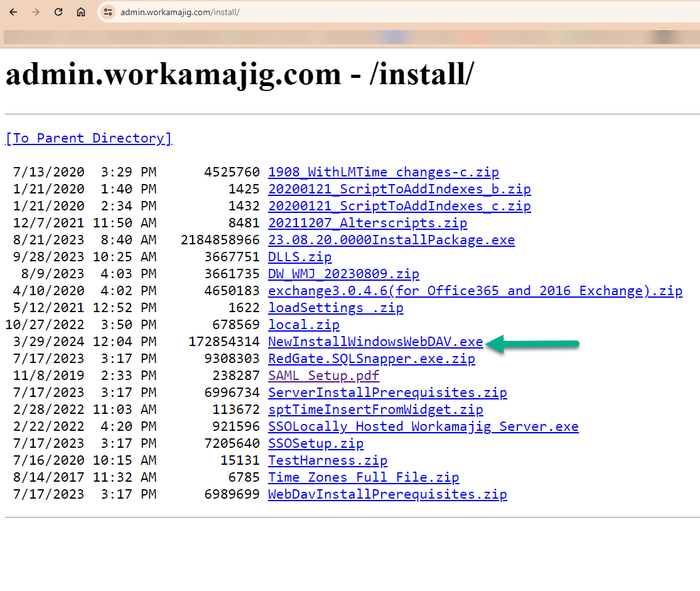Download ServerInstallPrerequisites.zip

click(x=387, y=393)
